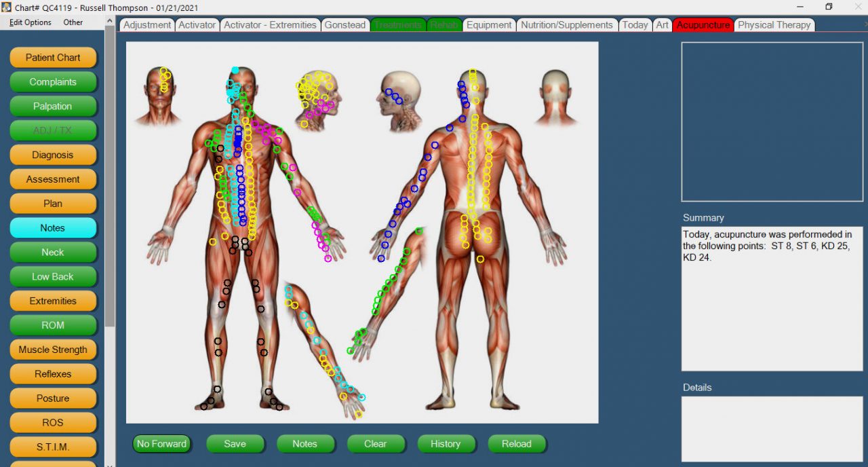The width and height of the screenshot is (868, 467).
Task: Open the Muscle Strength section
Action: pyautogui.click(x=53, y=350)
